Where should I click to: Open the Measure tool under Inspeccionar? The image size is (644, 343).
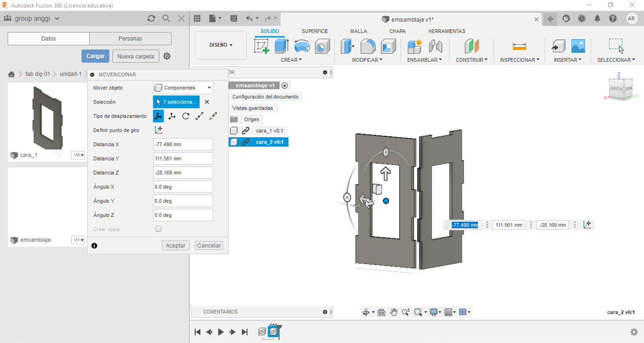tap(519, 46)
